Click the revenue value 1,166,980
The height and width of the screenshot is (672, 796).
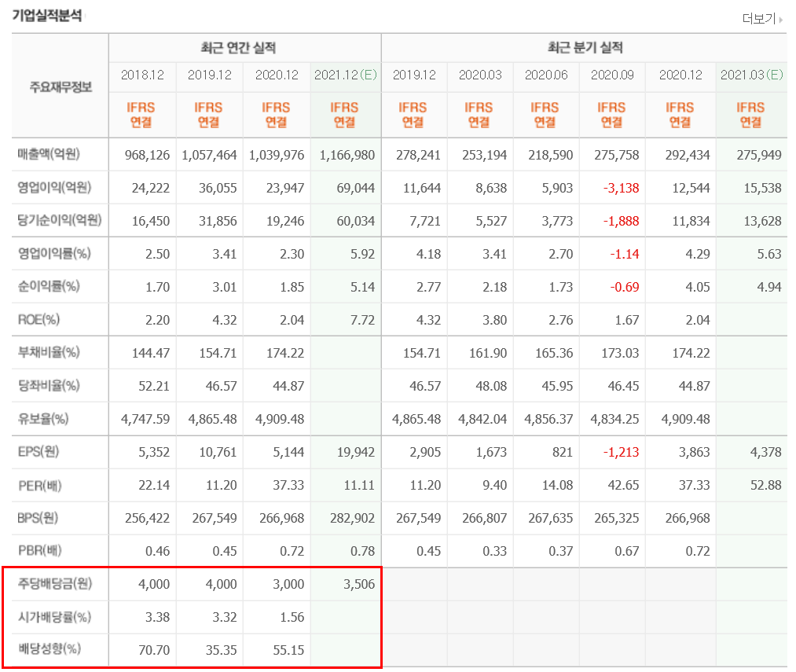tap(347, 155)
